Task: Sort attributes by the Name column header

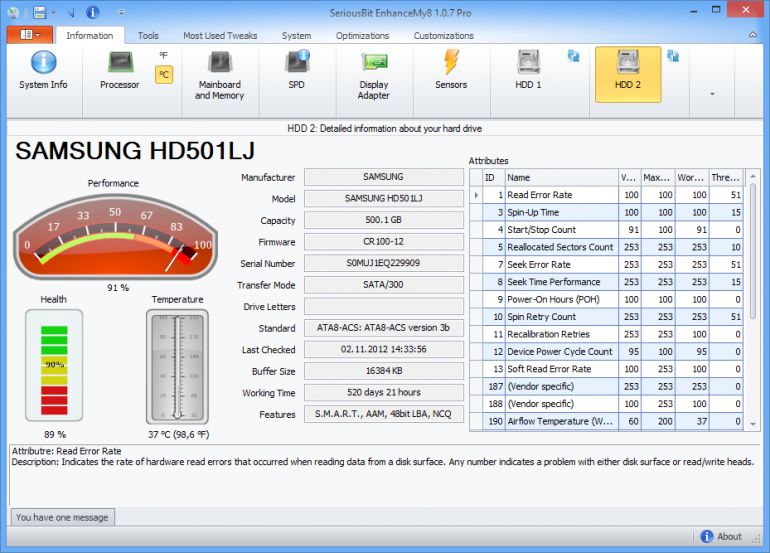Action: pos(561,177)
